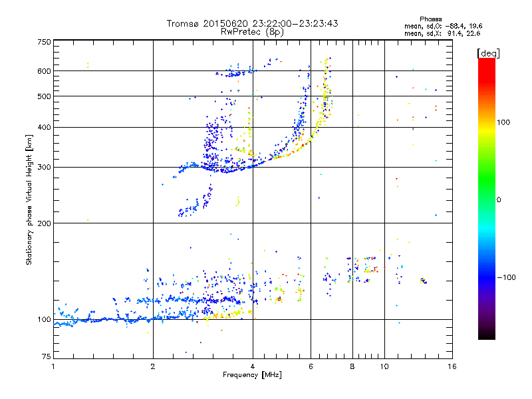Click the 'Phases' header label
This screenshot has width=532, height=399.
point(430,19)
